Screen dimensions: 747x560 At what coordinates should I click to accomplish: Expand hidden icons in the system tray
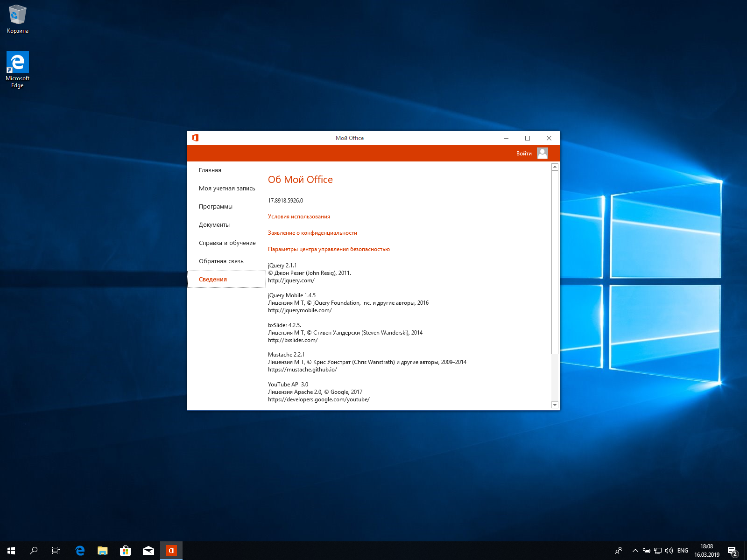pyautogui.click(x=635, y=550)
